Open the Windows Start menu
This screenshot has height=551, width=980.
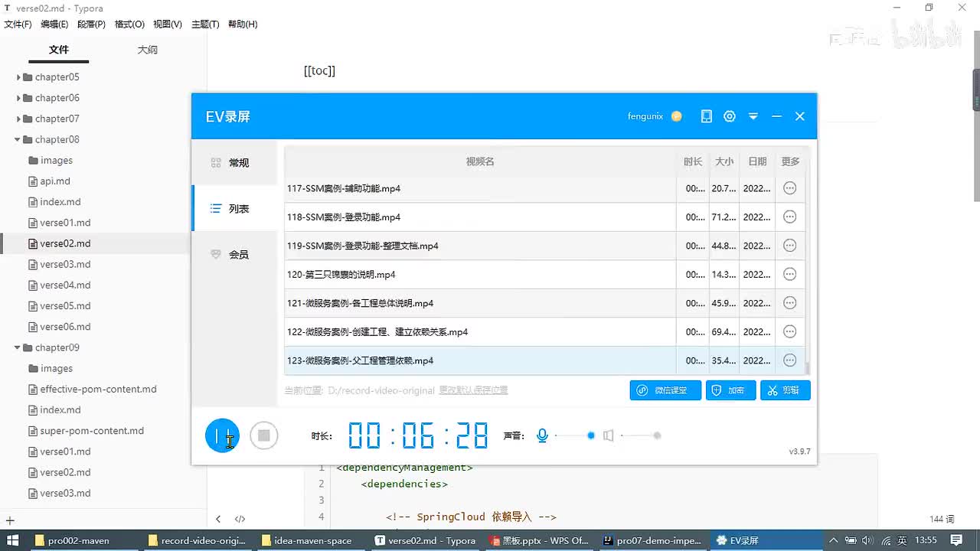(x=13, y=540)
